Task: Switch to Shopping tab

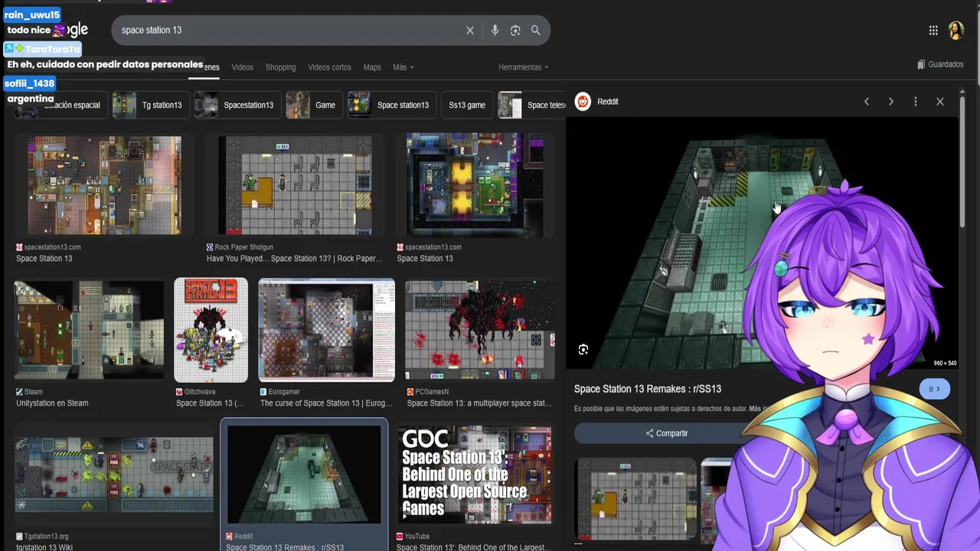Action: coord(280,67)
